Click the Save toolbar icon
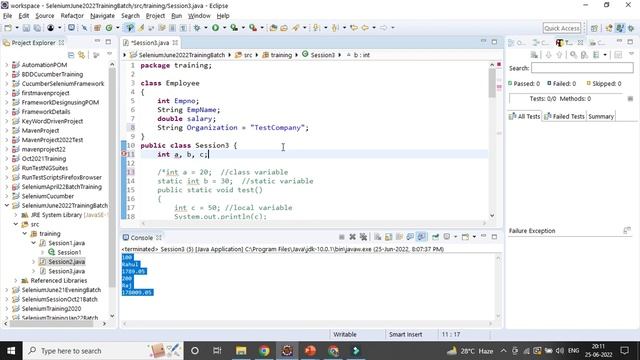 [26, 28]
